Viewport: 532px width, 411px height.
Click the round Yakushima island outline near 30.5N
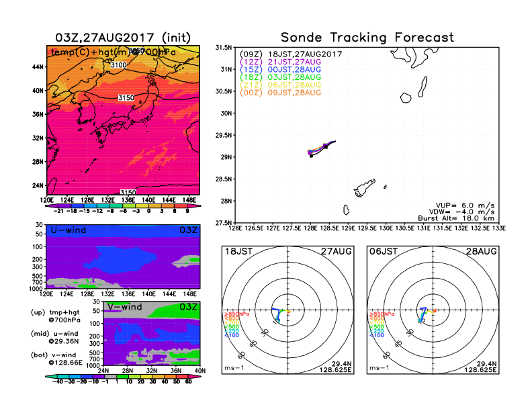(x=406, y=98)
